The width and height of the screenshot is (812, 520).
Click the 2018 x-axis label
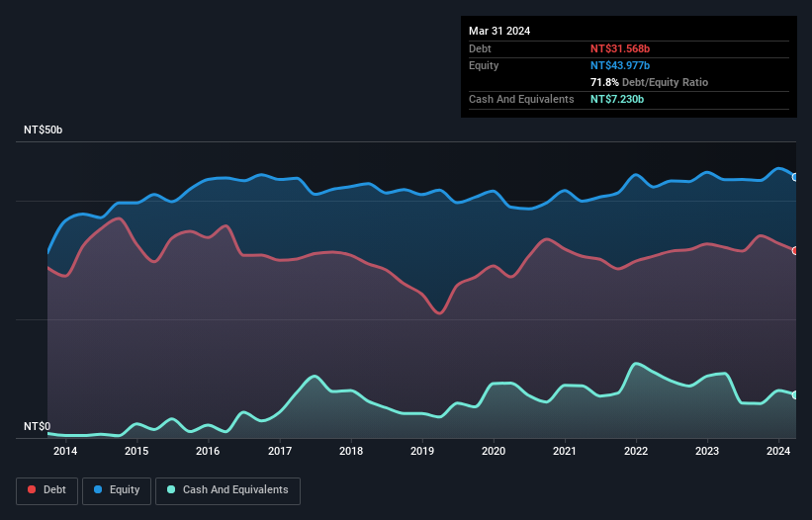click(350, 452)
